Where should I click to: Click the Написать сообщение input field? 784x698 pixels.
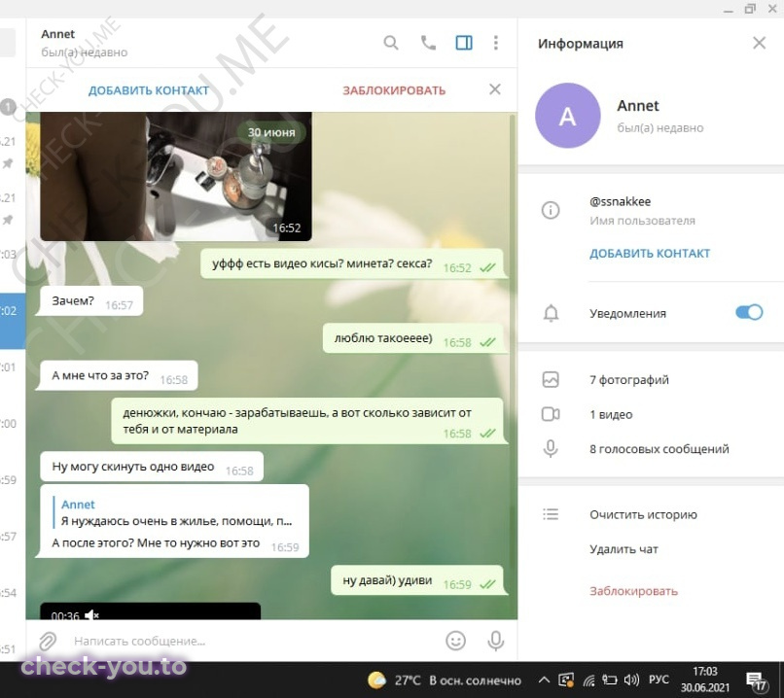tap(255, 641)
